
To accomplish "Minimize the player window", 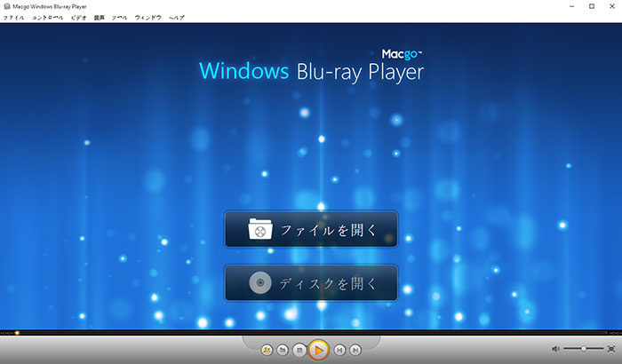I will click(571, 6).
